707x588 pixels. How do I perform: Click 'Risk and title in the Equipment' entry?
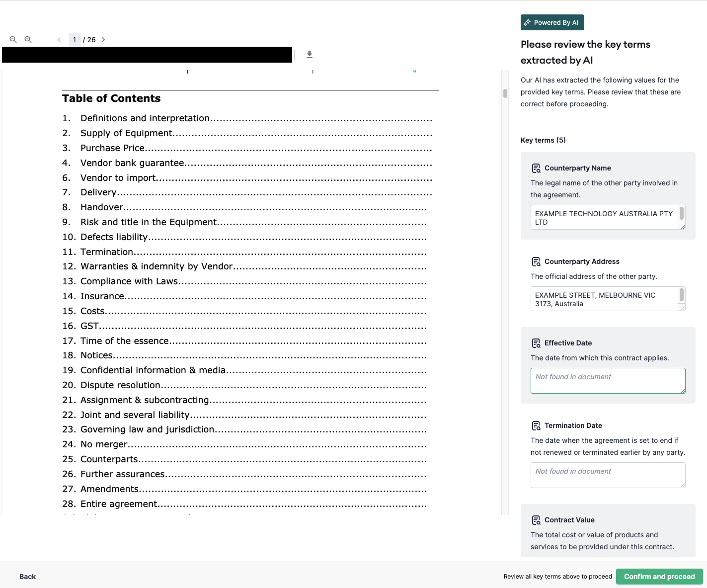click(x=244, y=222)
